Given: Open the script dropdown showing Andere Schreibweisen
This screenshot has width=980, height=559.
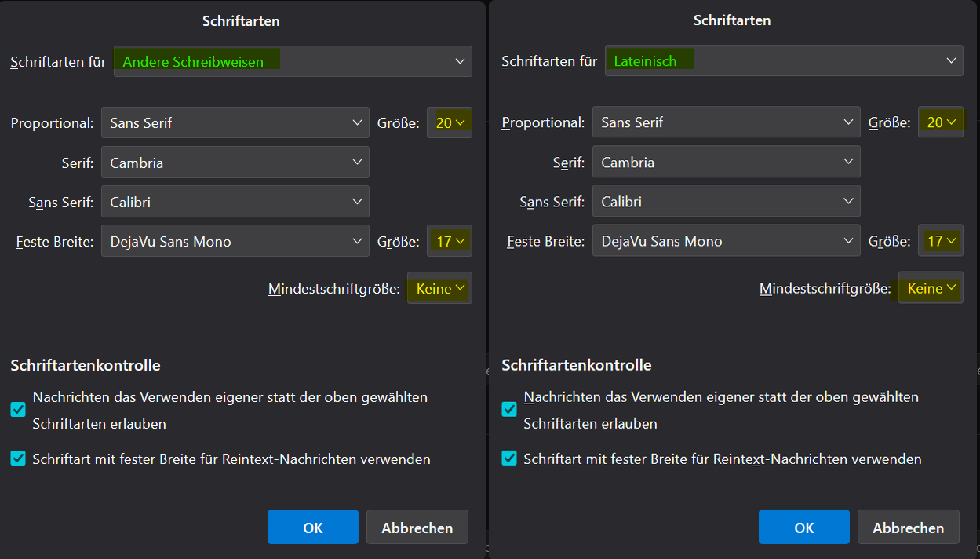Looking at the screenshot, I should 293,61.
